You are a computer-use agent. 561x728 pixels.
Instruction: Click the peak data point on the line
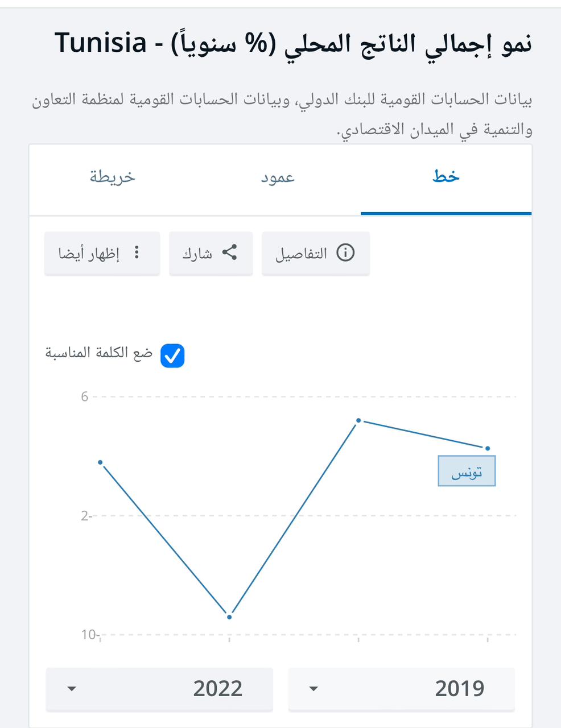pos(358,420)
